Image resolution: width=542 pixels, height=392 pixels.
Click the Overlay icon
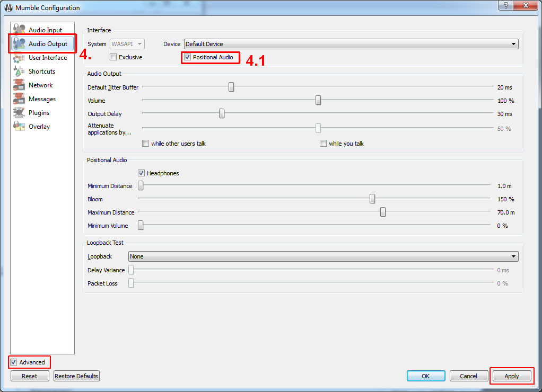click(x=19, y=127)
